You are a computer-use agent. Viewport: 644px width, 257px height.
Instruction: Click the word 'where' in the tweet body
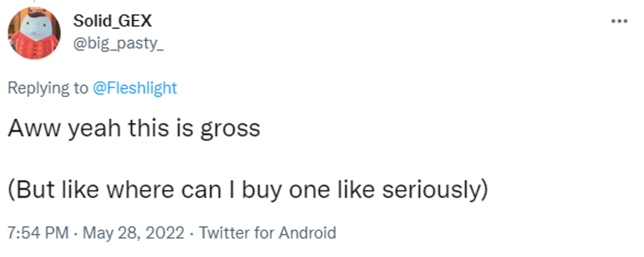tap(140, 190)
